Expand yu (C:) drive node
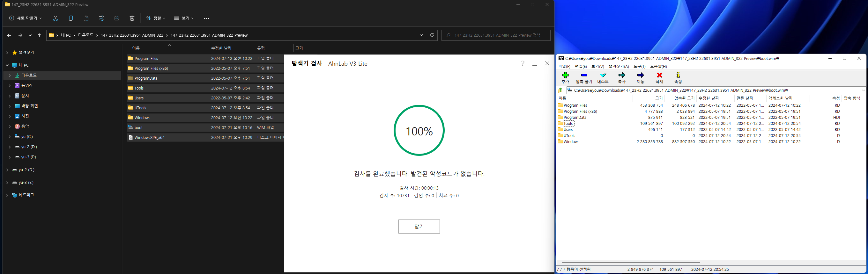Viewport: 868px width, 274px height. [x=10, y=137]
